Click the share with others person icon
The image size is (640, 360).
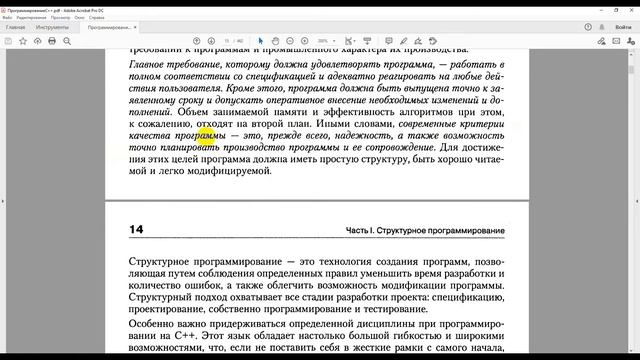[631, 41]
